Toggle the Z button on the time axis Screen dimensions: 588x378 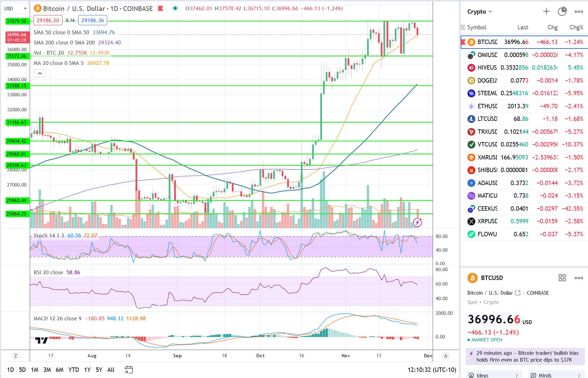pos(15,356)
